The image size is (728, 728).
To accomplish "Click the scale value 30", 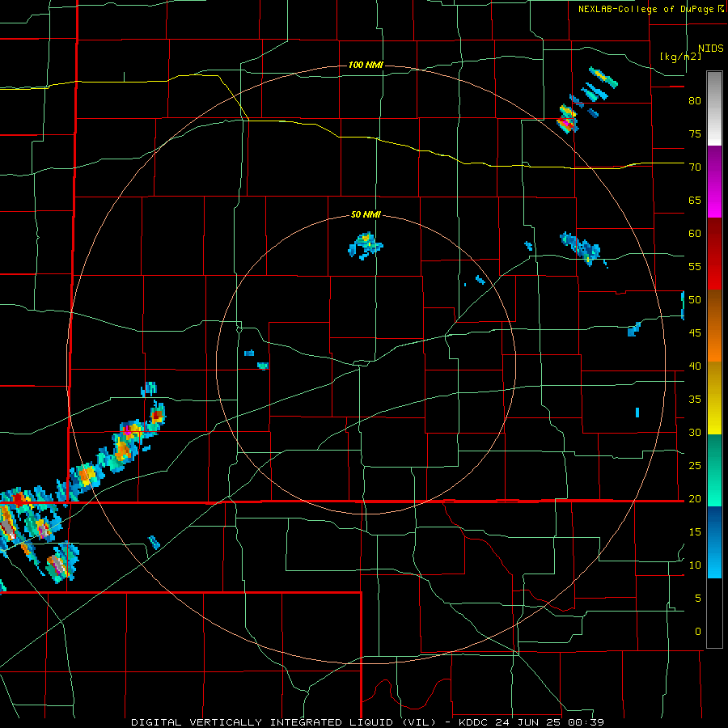I will pyautogui.click(x=695, y=432).
